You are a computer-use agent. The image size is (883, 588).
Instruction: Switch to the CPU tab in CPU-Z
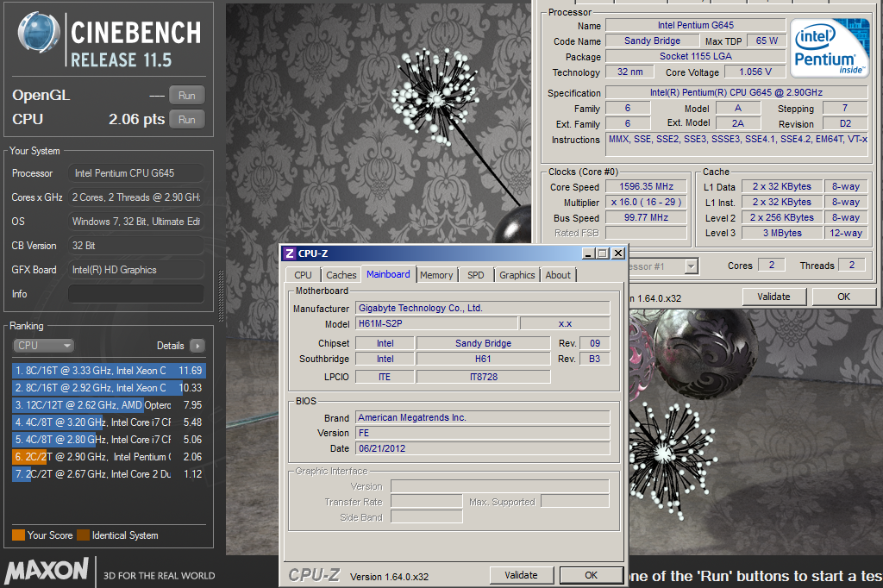pyautogui.click(x=303, y=275)
